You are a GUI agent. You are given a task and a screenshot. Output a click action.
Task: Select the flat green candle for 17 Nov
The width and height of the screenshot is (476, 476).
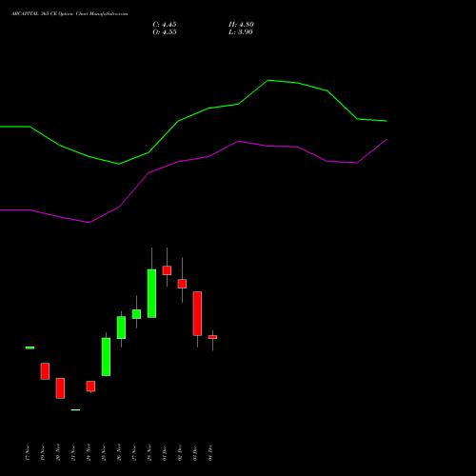[x=30, y=347]
